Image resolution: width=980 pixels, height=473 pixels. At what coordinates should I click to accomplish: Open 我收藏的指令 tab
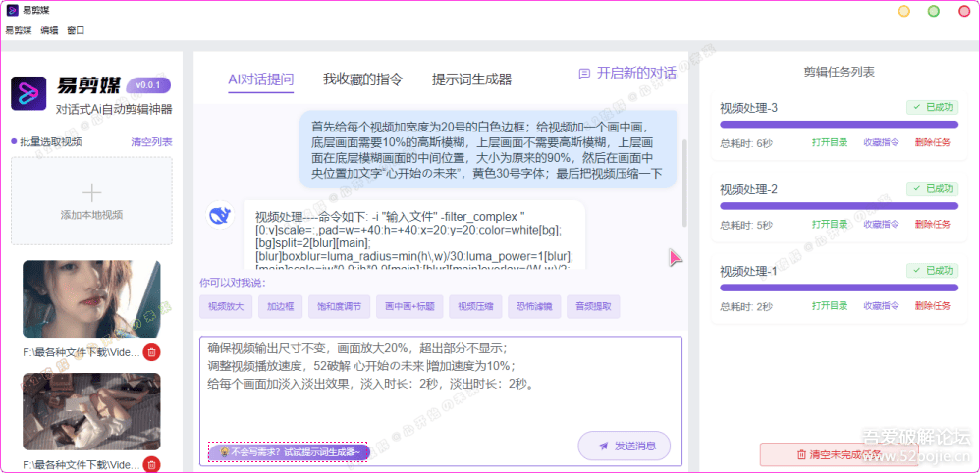[362, 79]
